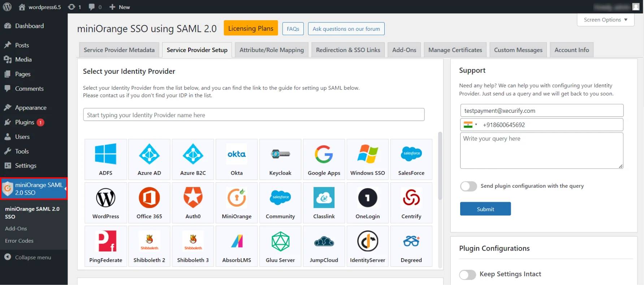
Task: Open the Service Provider Setup tab
Action: point(197,50)
